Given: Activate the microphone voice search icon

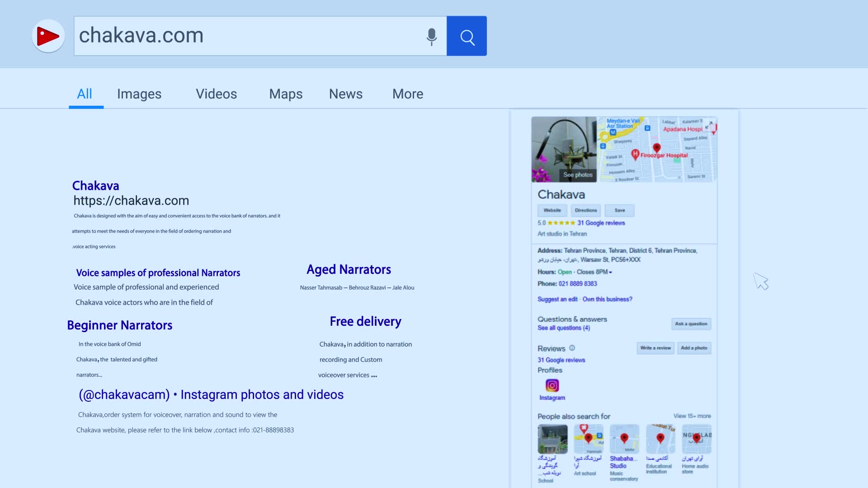Looking at the screenshot, I should (431, 37).
